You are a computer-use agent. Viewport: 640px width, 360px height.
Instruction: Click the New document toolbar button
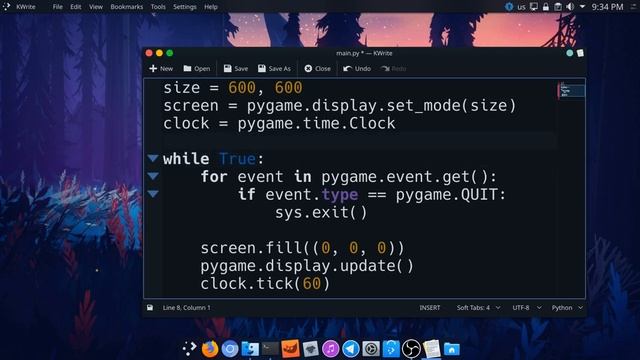pos(161,69)
